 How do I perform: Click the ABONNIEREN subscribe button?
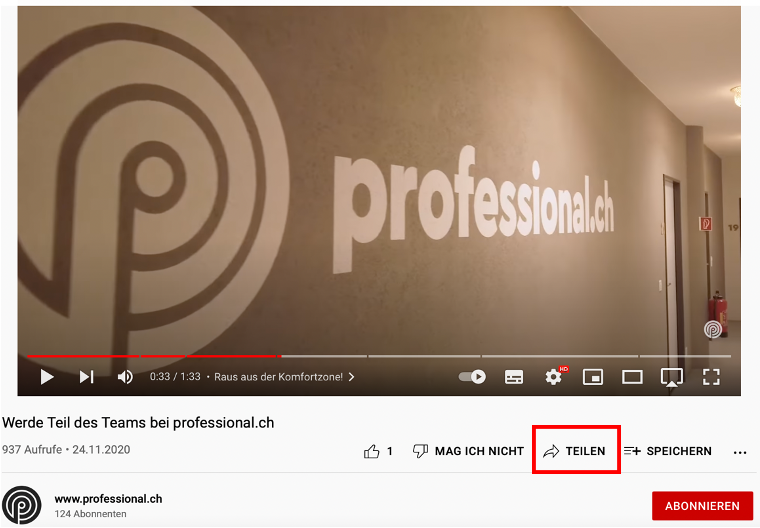(702, 506)
